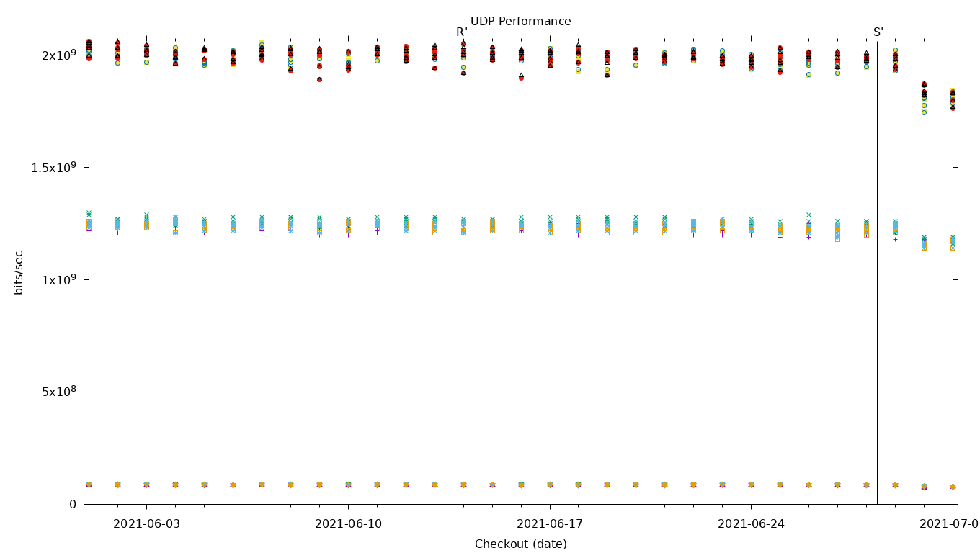Click the 2021-06-17 date label

pyautogui.click(x=550, y=523)
